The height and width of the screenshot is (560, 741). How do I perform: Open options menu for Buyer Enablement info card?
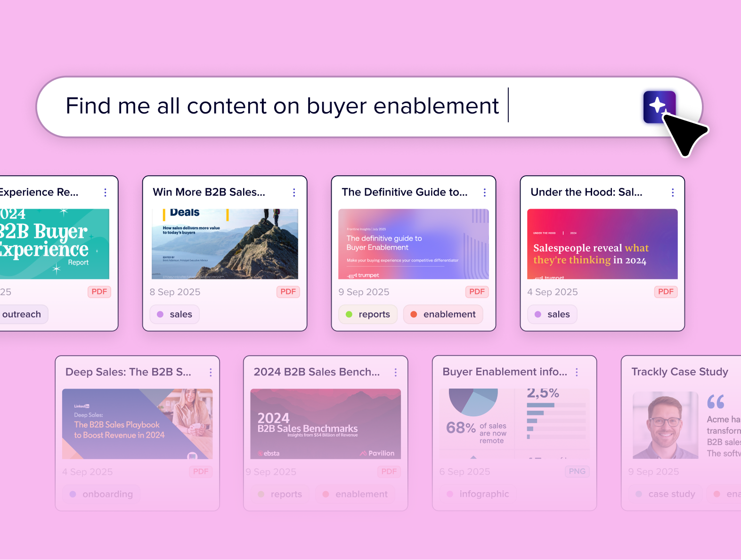tap(577, 372)
